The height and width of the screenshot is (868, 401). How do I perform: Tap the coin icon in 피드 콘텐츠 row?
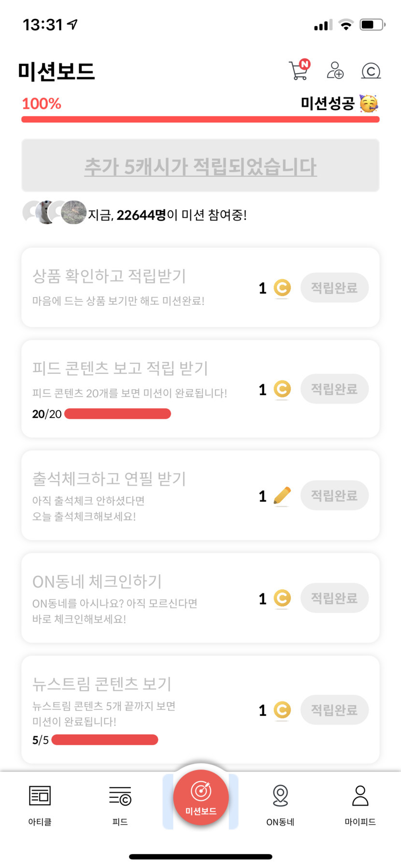click(282, 389)
